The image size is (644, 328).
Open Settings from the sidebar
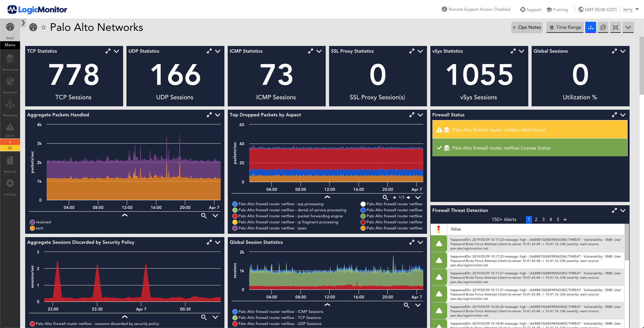(10, 186)
